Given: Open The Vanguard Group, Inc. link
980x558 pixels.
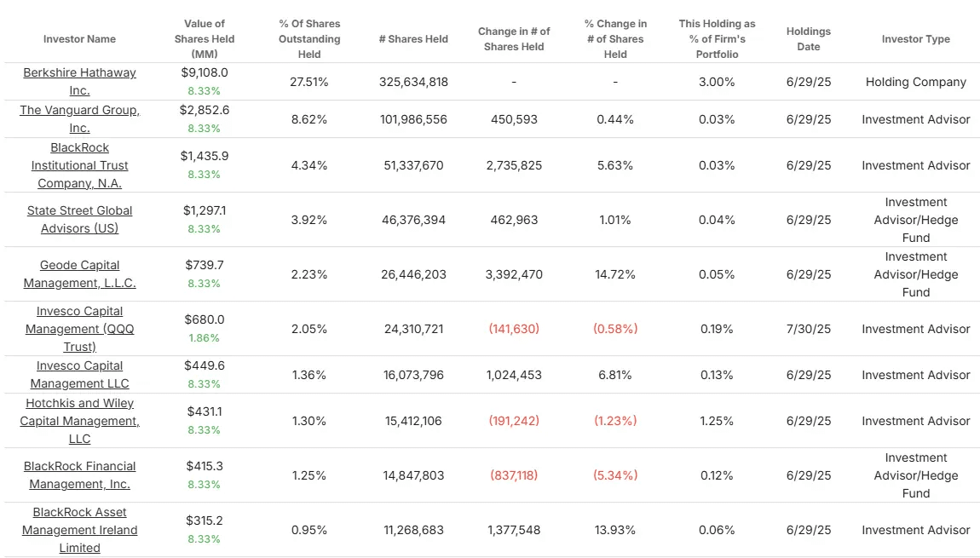Looking at the screenshot, I should pos(79,118).
